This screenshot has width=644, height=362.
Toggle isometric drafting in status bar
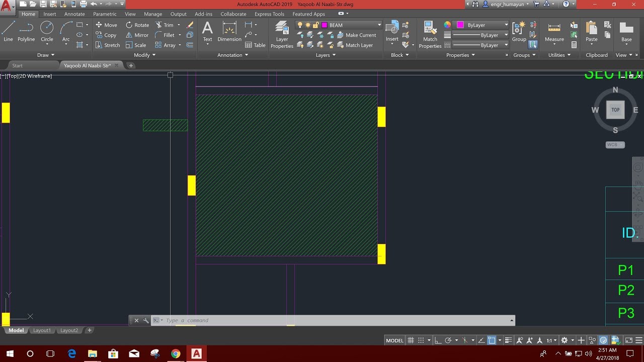[464, 340]
